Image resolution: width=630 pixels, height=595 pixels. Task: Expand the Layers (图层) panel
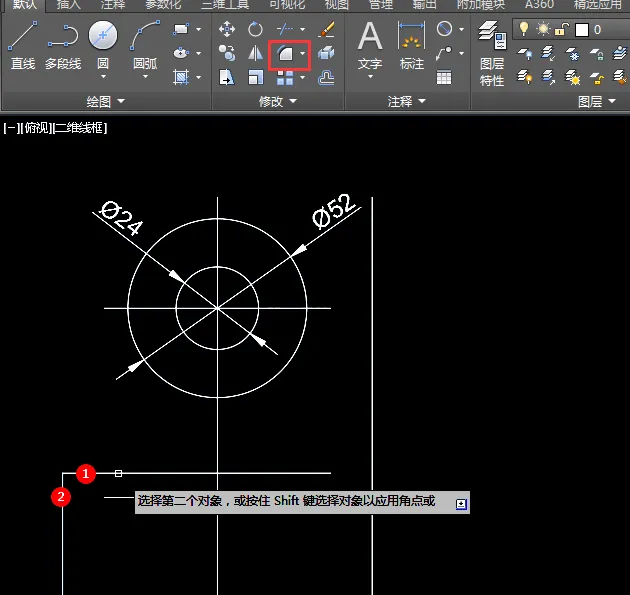pos(597,101)
